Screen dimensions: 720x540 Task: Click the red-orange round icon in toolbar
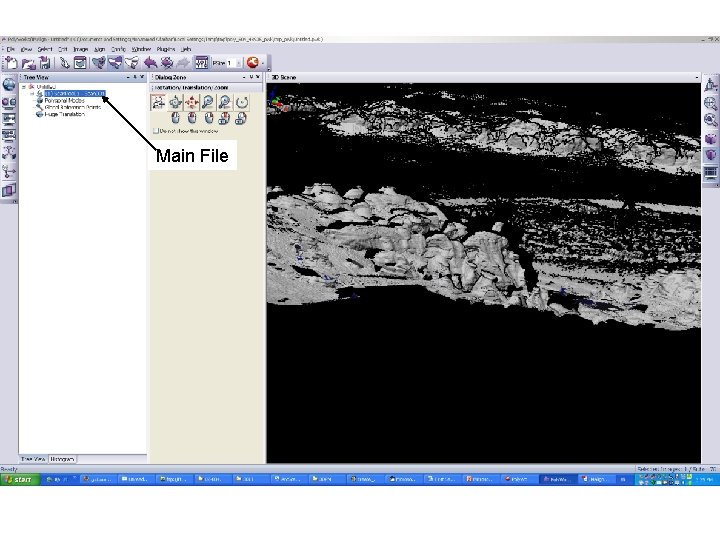pos(252,62)
